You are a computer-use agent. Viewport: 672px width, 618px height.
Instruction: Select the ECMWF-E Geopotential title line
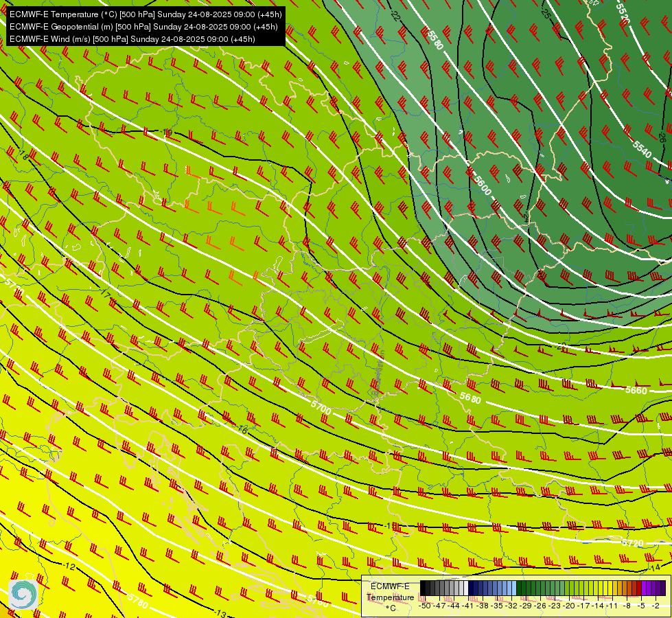(143, 27)
